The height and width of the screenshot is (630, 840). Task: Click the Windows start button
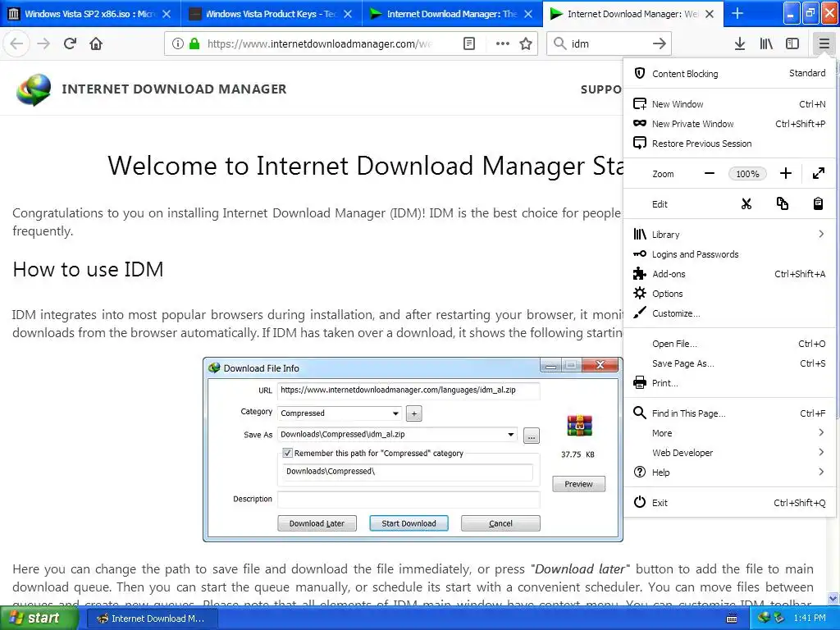(39, 619)
